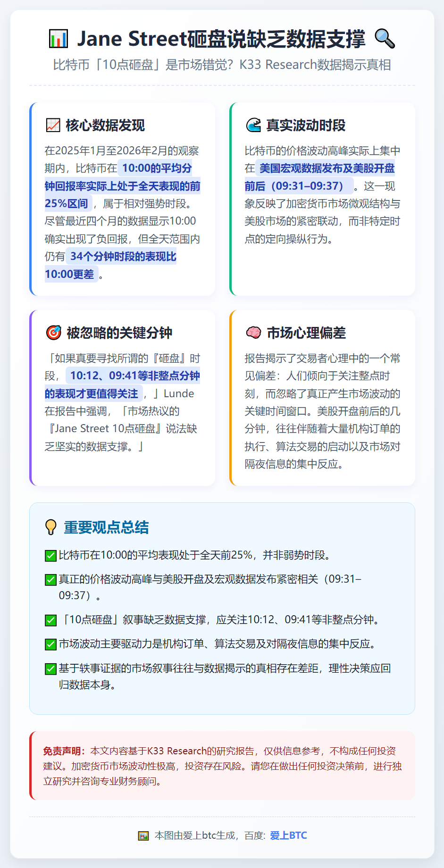Click the brain icon beside 市场心理偏差
Viewport: 444px width, 868px height.
pos(254,333)
